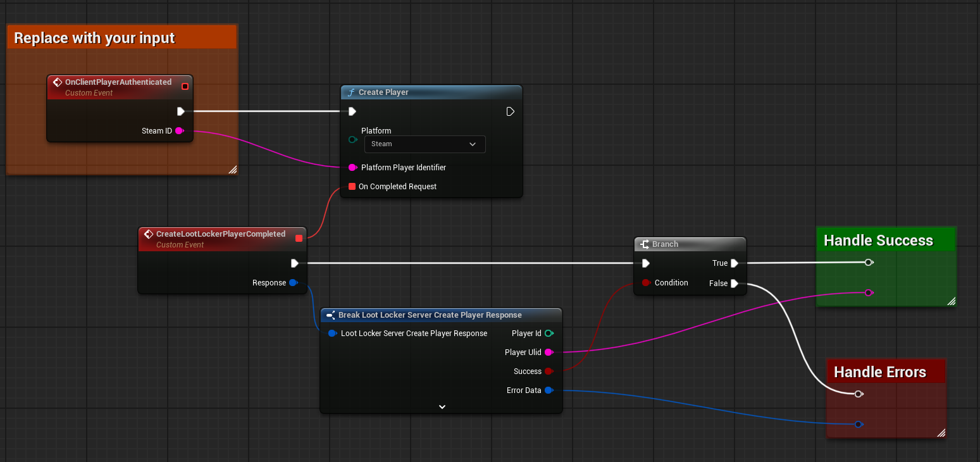Click the Response pin on CreateLootLockerPlayerCompleted
The image size is (980, 462).
pos(293,283)
